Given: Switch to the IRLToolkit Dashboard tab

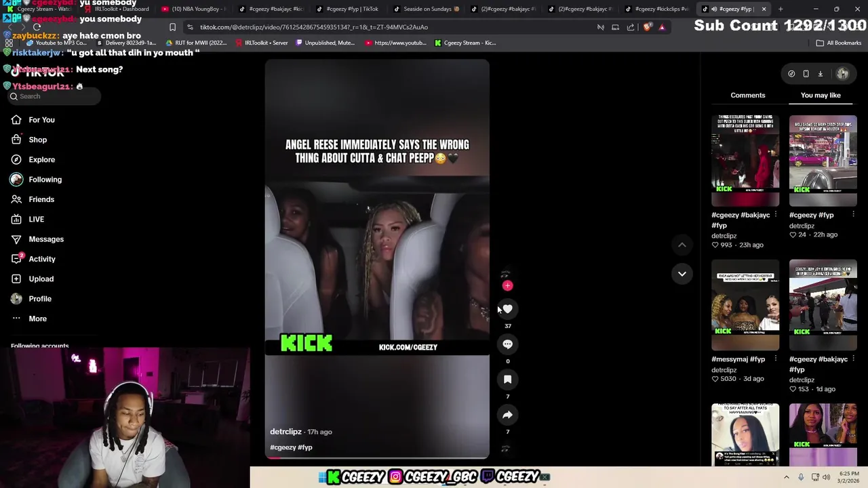Looking at the screenshot, I should click(117, 9).
